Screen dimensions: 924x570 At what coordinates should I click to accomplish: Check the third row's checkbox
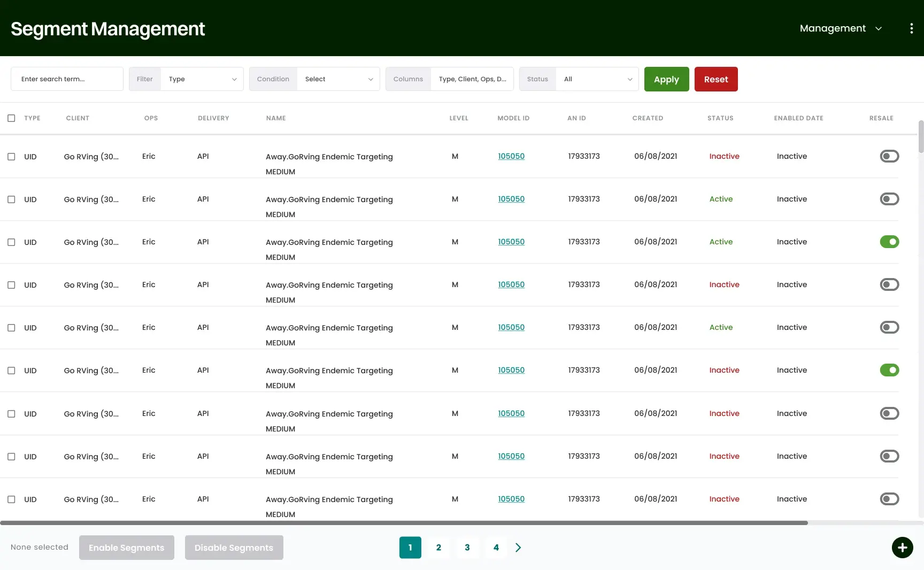(11, 242)
